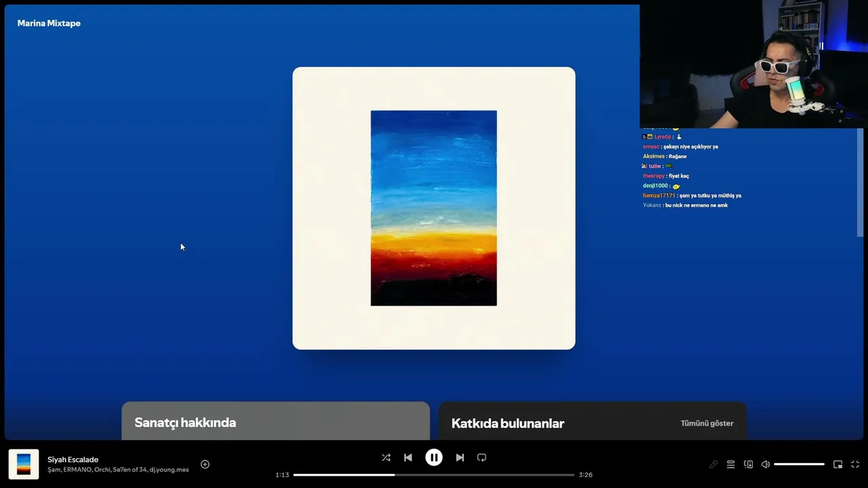Click chat username Aksimes
The width and height of the screenshot is (868, 488).
tap(654, 156)
